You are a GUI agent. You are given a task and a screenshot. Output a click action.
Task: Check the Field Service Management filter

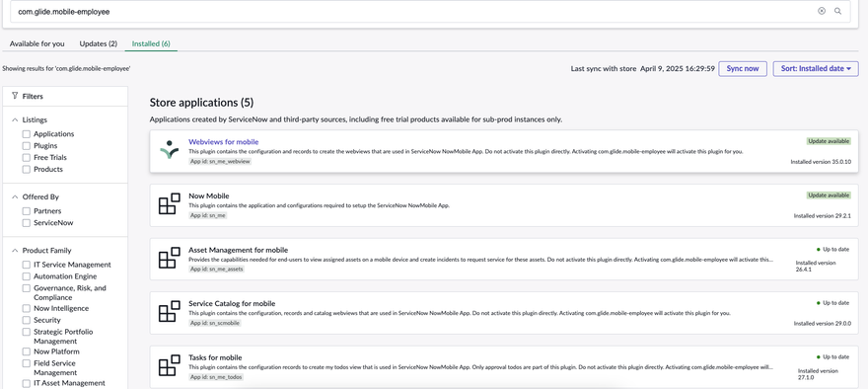[26, 363]
